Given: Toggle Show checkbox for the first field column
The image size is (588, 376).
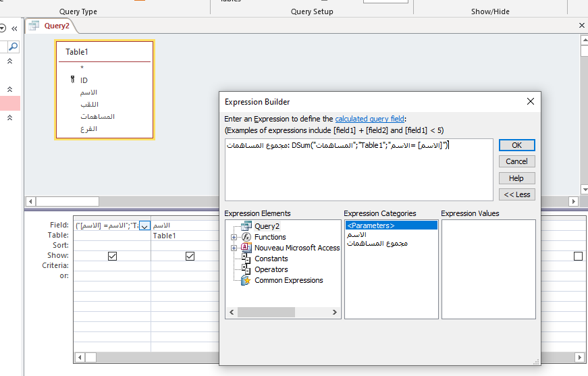Looking at the screenshot, I should coord(112,256).
